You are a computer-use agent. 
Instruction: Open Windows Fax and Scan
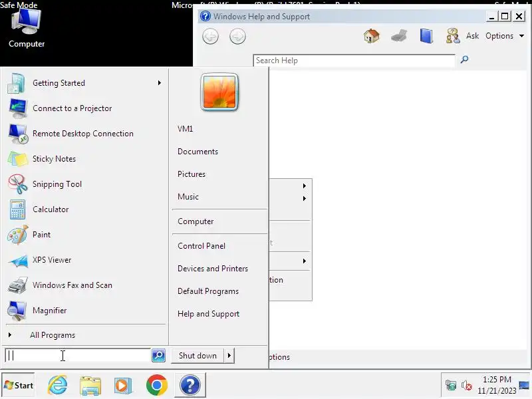[x=84, y=285]
